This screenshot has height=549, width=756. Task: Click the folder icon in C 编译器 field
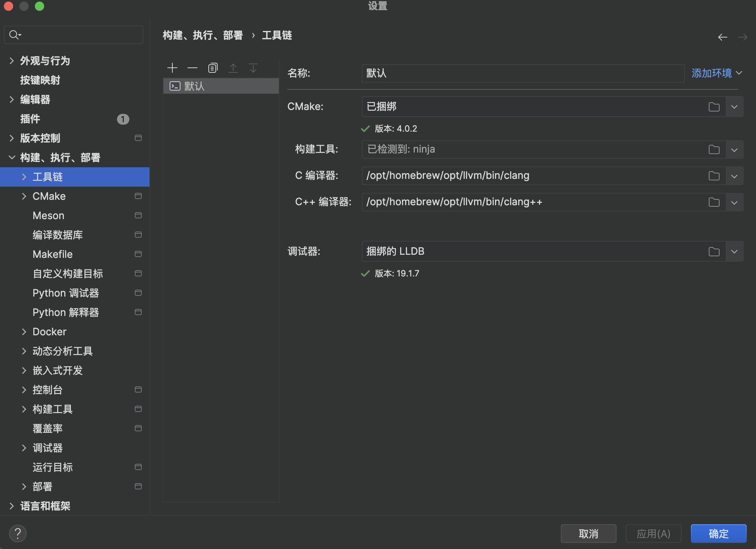click(714, 176)
